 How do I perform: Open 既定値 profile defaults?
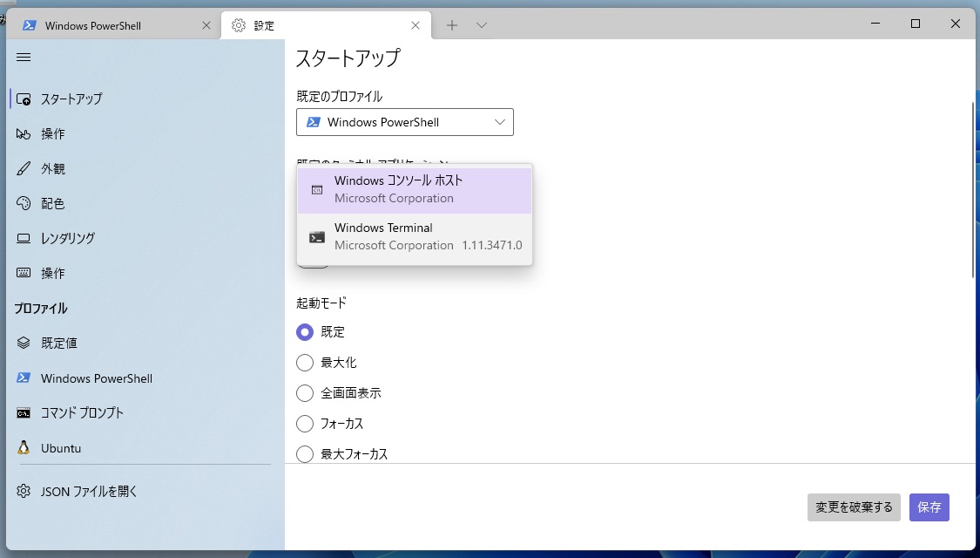point(145,343)
